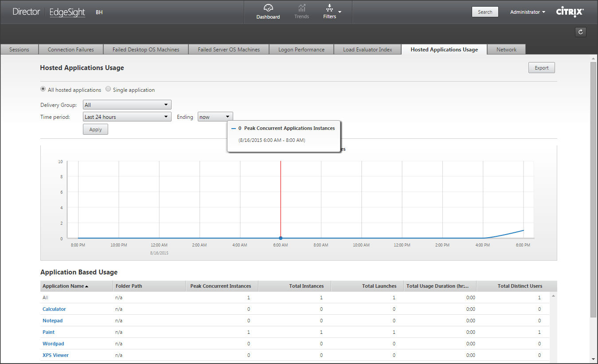Open the Filters icon menu
The height and width of the screenshot is (364, 598).
coord(329,8)
